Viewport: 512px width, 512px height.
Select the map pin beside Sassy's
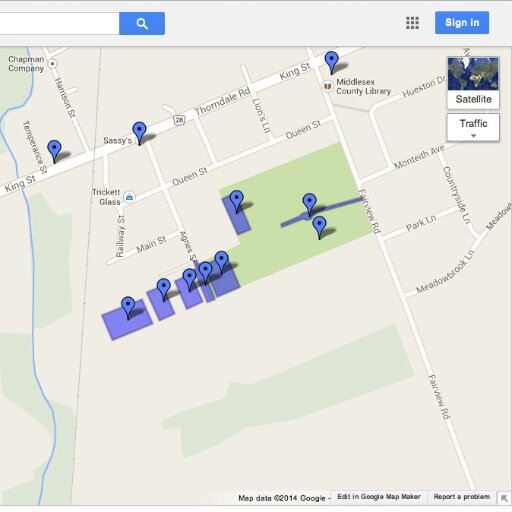pos(139,133)
